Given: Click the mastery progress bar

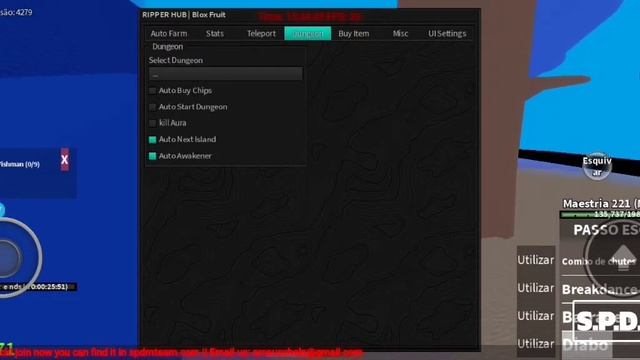Looking at the screenshot, I should (600, 215).
